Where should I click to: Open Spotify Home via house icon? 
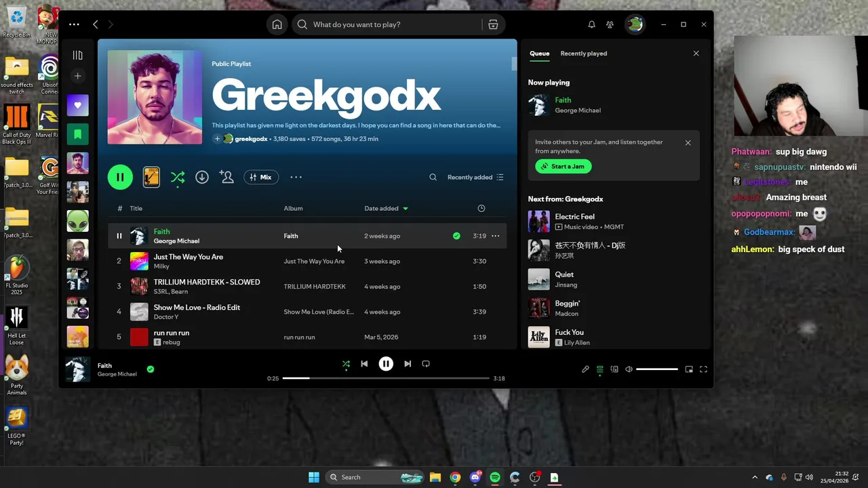[x=277, y=24]
